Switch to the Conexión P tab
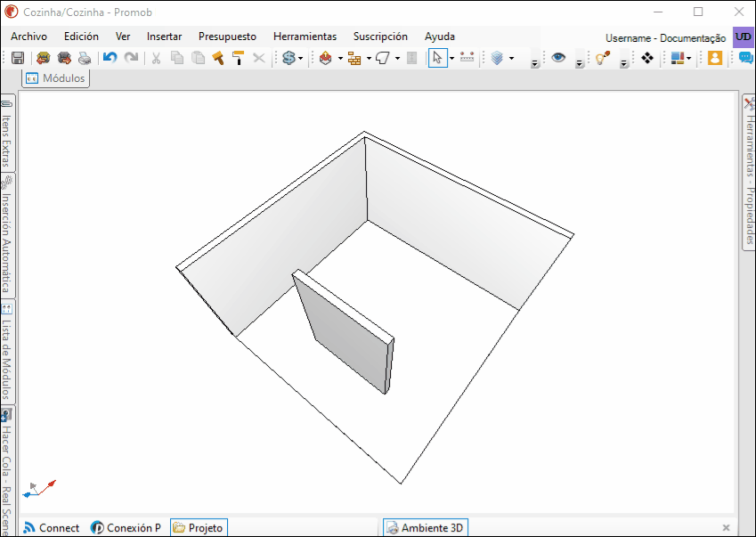The image size is (756, 537). (x=126, y=528)
